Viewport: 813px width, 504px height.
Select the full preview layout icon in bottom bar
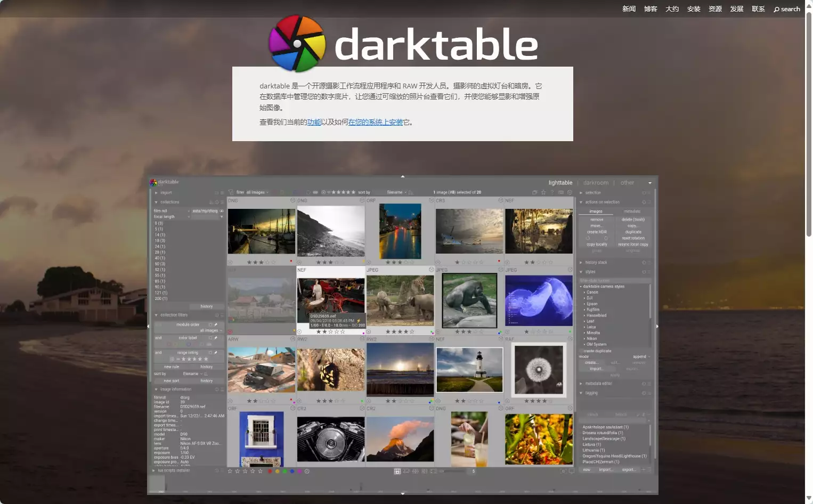click(x=433, y=471)
